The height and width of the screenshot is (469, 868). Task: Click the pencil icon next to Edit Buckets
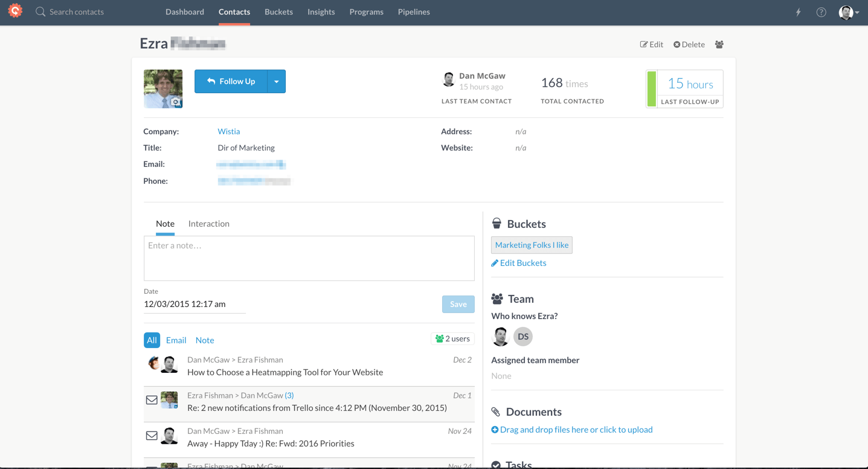point(495,263)
